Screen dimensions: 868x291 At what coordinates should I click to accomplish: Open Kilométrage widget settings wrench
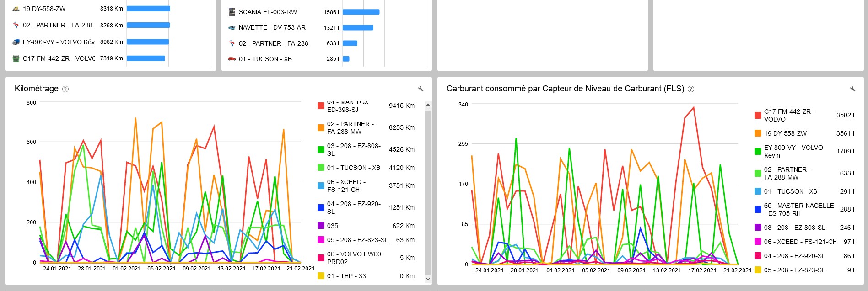click(421, 89)
